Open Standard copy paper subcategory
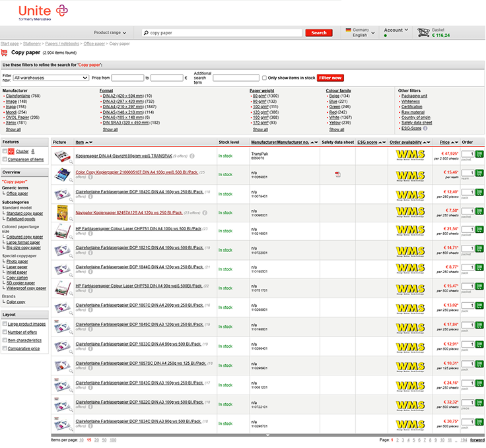The width and height of the screenshot is (486, 448). coord(25,214)
